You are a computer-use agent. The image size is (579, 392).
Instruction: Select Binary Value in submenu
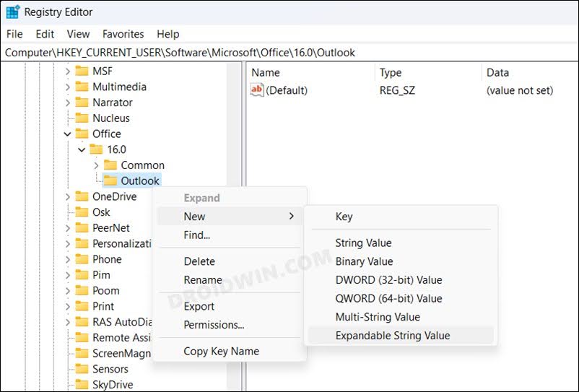[401, 261]
